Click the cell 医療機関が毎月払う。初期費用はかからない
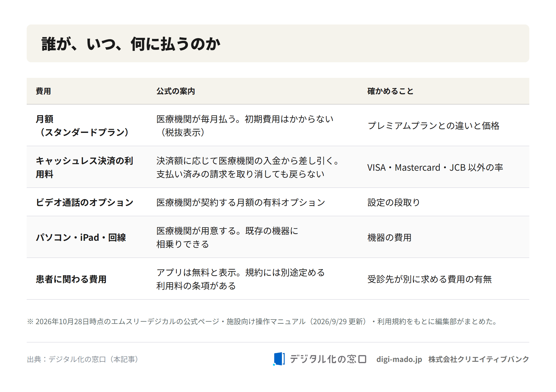Viewport: 556px width, 392px height. pyautogui.click(x=245, y=126)
